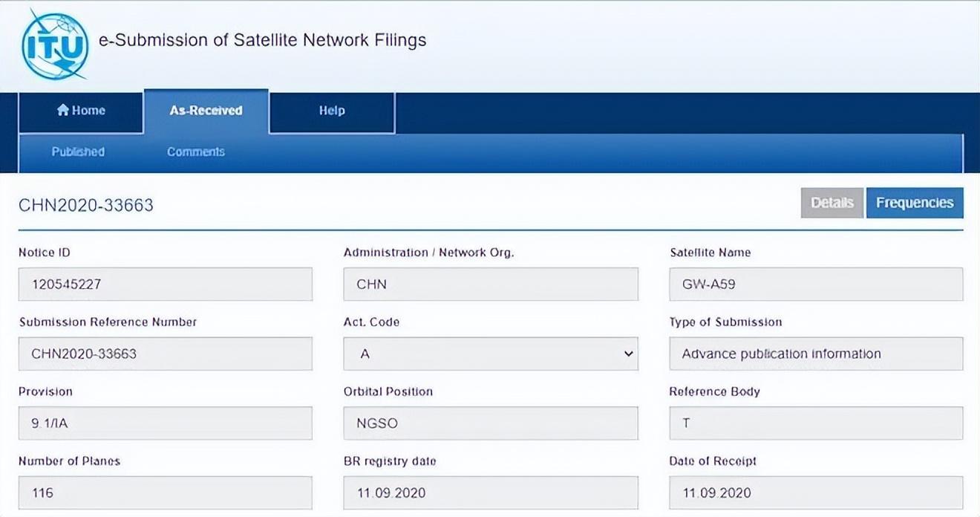Select the Comments sub-tab

[195, 152]
